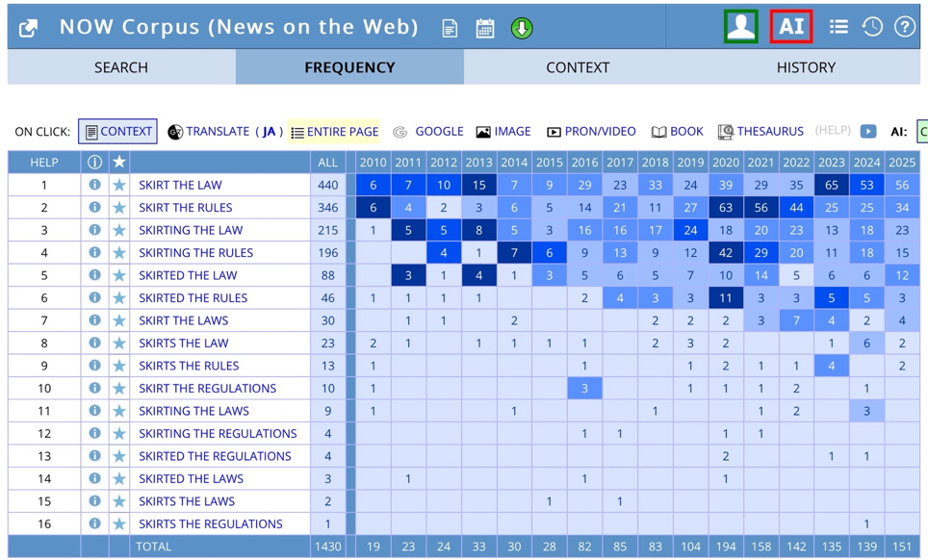Open the external link icon beside NOW Corpus
928x560 pixels.
(x=28, y=28)
